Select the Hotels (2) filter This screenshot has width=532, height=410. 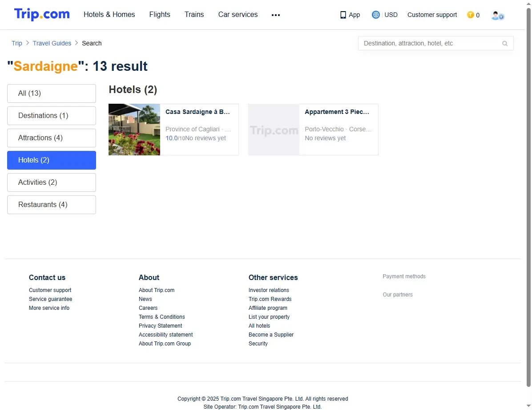pyautogui.click(x=52, y=160)
